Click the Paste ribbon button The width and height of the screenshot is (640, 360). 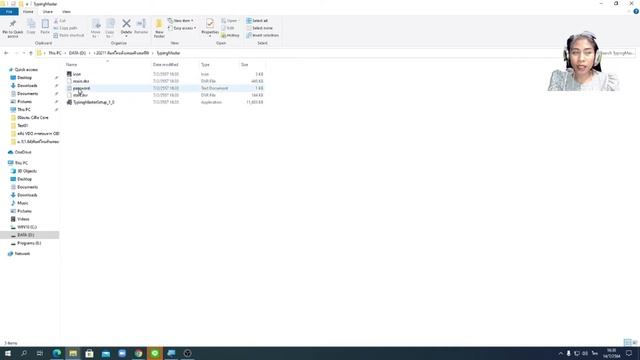coord(45,27)
